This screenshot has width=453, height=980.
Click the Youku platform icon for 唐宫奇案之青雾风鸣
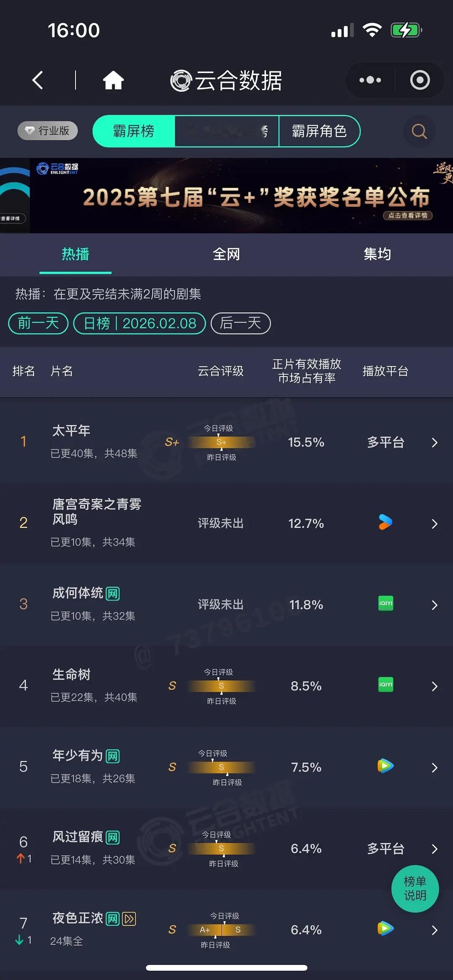(x=385, y=523)
